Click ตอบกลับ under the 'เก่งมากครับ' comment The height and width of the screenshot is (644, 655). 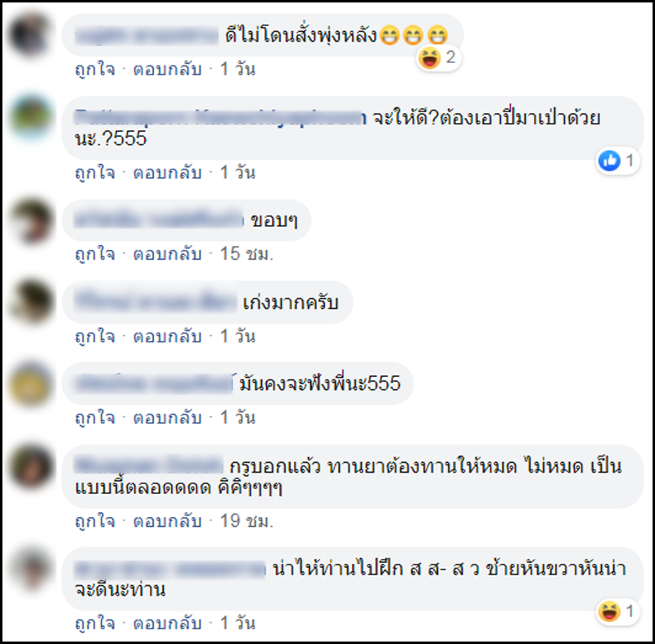(x=167, y=336)
